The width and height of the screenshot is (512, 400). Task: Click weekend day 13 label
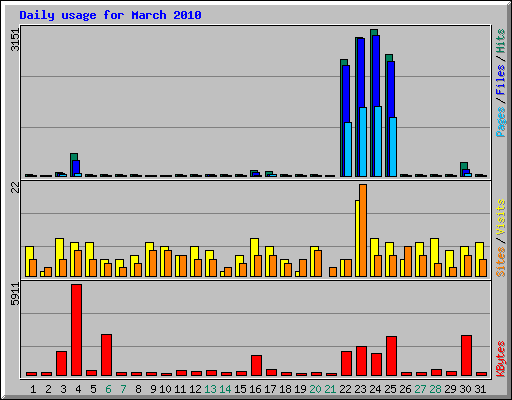210,389
